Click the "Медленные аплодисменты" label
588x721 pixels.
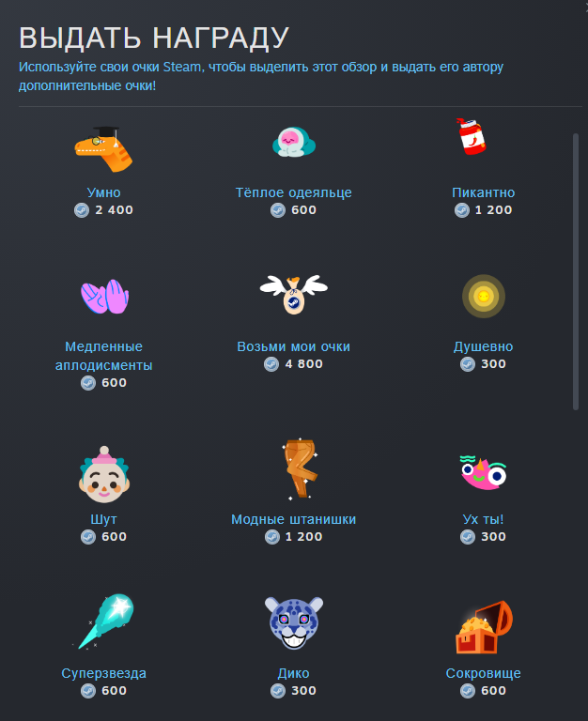[104, 356]
